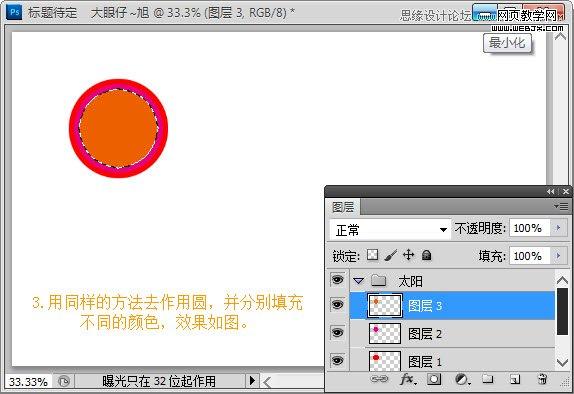Switch to the 图层 tab
The width and height of the screenshot is (574, 394).
(x=343, y=207)
